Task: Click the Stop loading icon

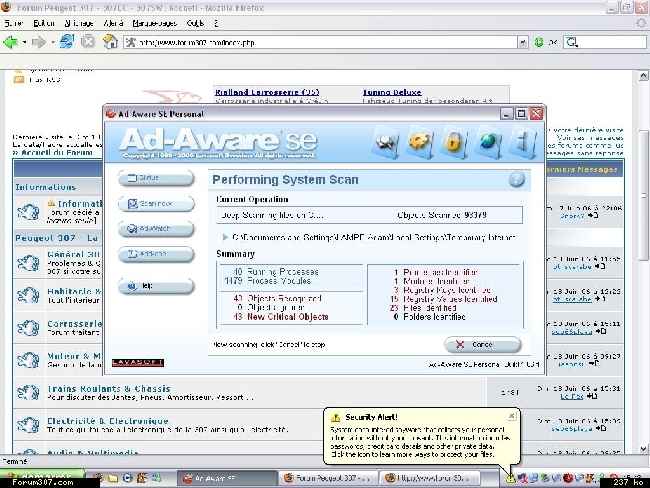Action: [88, 42]
